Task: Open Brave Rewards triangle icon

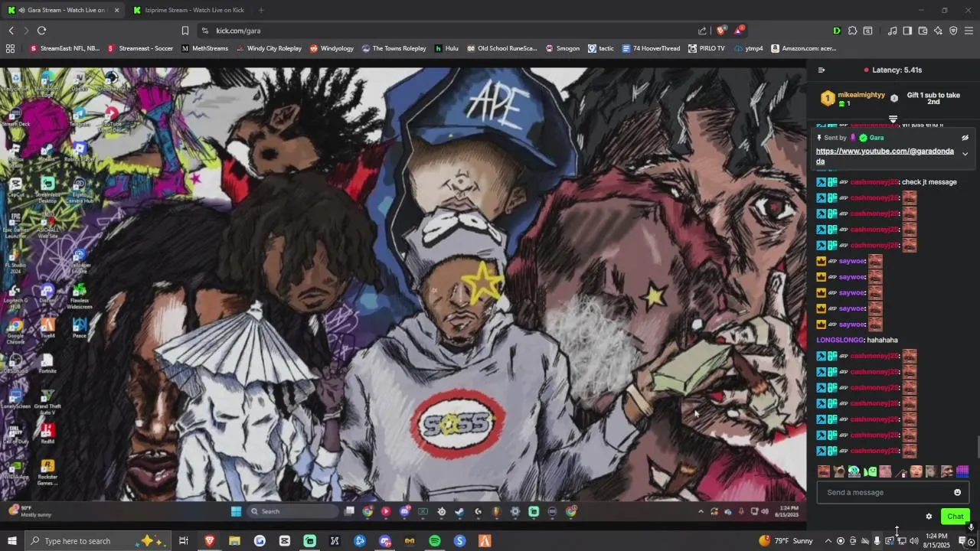Action: tap(739, 31)
